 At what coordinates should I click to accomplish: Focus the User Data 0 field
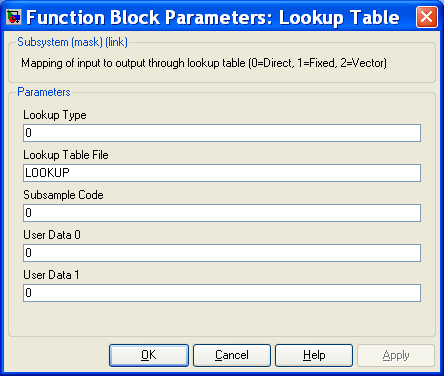[222, 253]
